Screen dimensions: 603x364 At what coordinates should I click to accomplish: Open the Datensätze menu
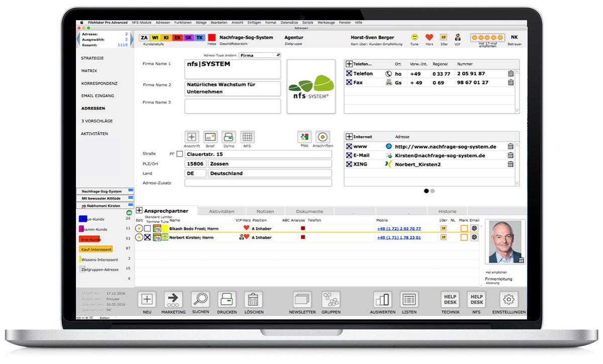289,23
